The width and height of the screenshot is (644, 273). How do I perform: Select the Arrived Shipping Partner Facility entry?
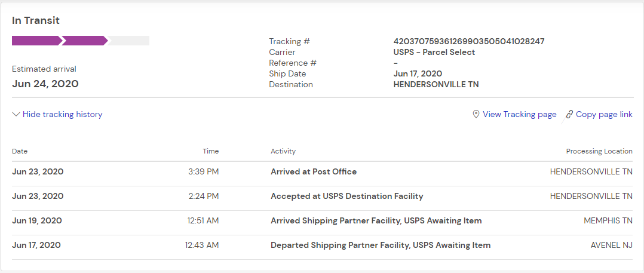click(x=376, y=220)
